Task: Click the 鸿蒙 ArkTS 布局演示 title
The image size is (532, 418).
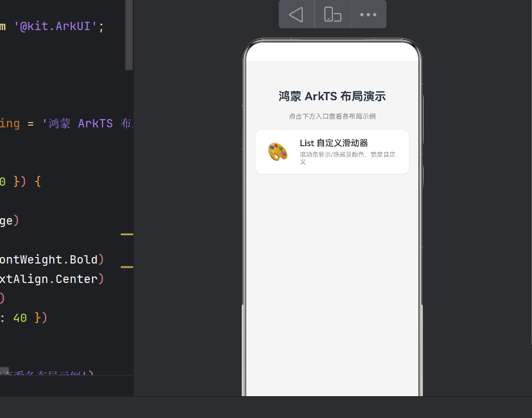Action: (x=332, y=96)
